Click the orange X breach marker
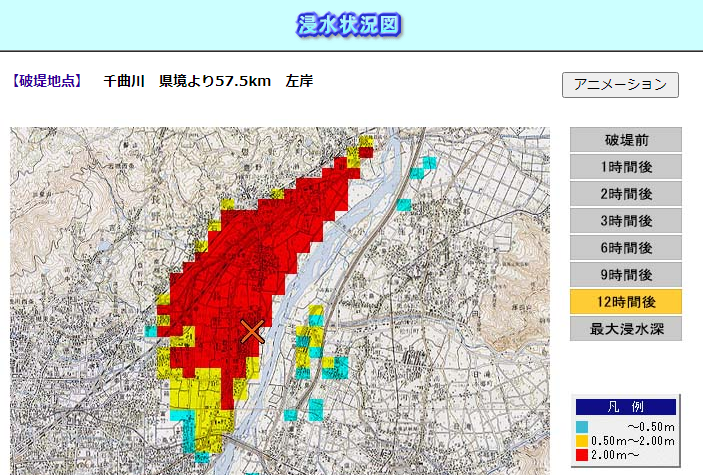This screenshot has height=475, width=703. (x=252, y=332)
